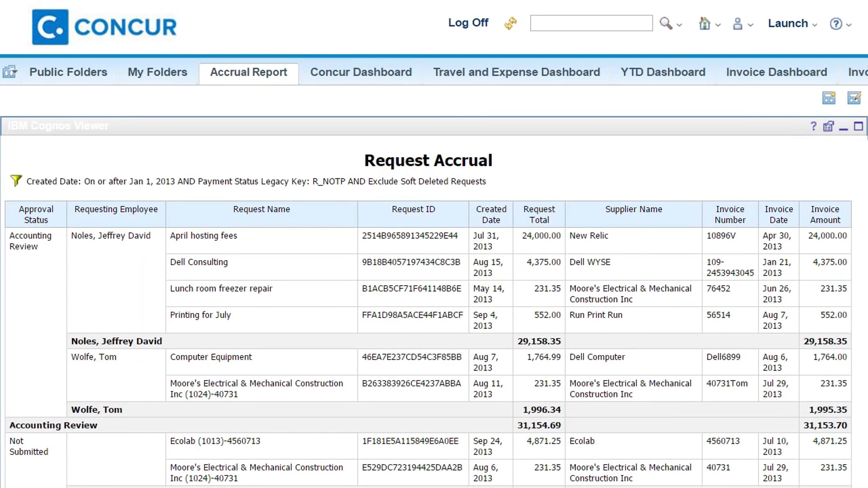The height and width of the screenshot is (488, 868).
Task: Click the Request ID column header
Action: (413, 214)
